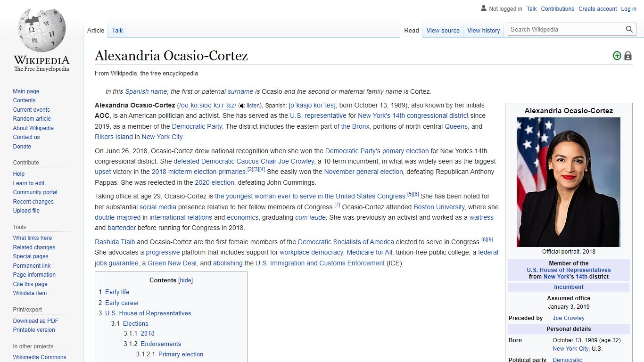
Task: Jump to Early career section
Action: [122, 303]
